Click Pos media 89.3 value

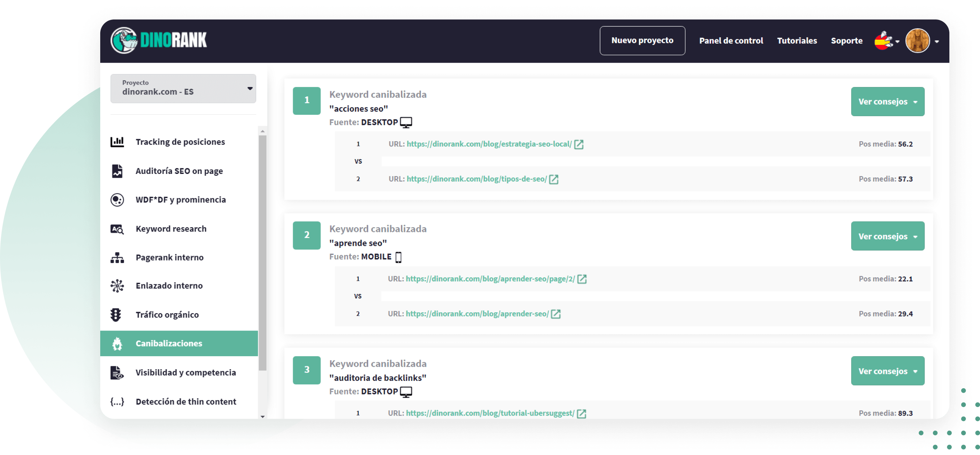[906, 414]
